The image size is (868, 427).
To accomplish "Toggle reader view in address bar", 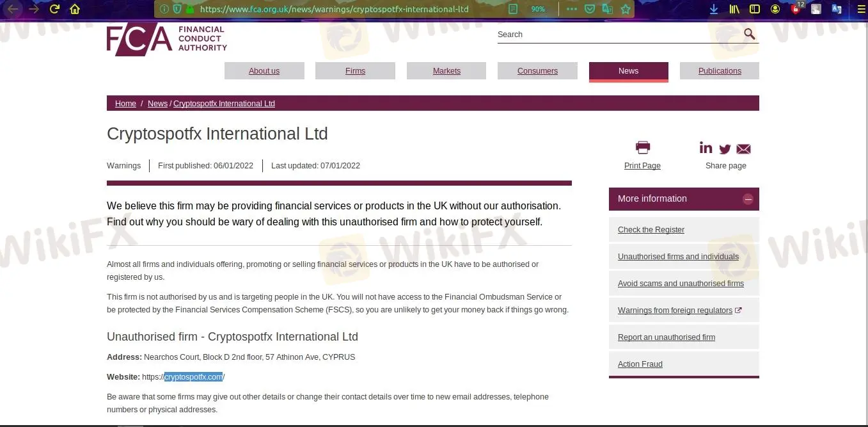I will (x=513, y=9).
